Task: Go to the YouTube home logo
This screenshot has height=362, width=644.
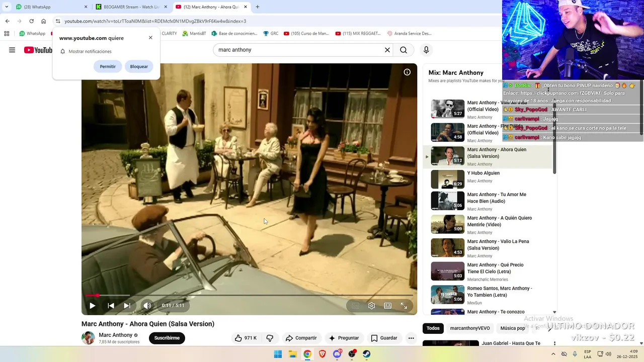Action: [x=38, y=50]
